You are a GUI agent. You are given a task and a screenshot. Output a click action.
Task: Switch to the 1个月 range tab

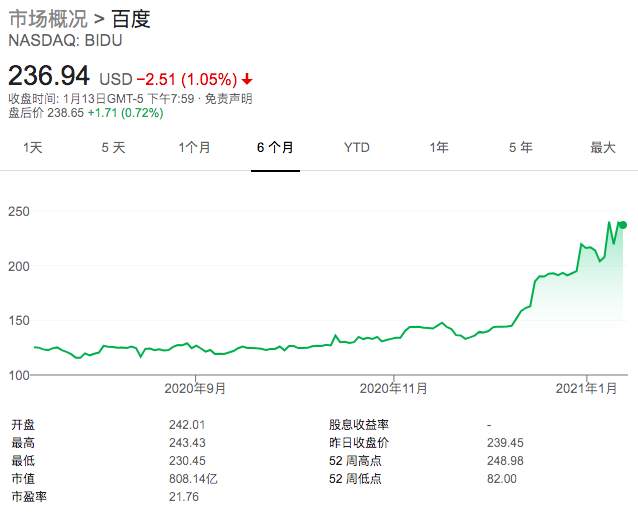point(194,147)
